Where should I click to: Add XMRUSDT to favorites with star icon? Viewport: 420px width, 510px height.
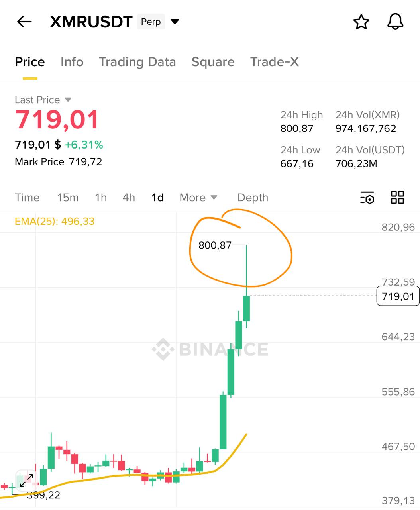(x=361, y=22)
